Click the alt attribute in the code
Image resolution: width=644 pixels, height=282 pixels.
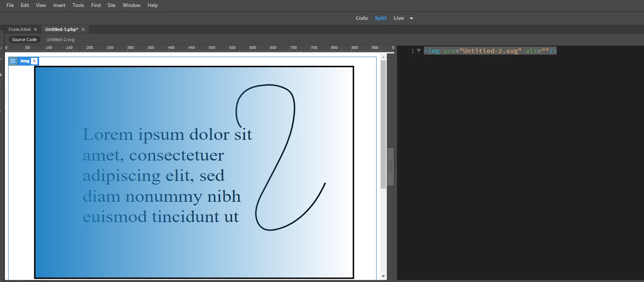click(x=532, y=51)
